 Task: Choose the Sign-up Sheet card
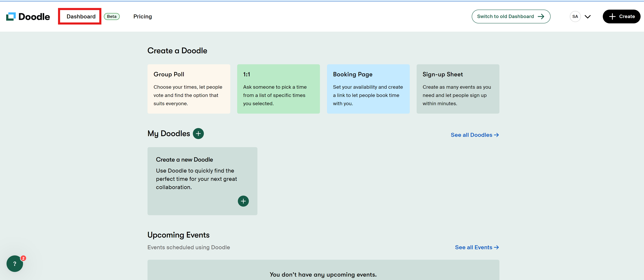(458, 89)
